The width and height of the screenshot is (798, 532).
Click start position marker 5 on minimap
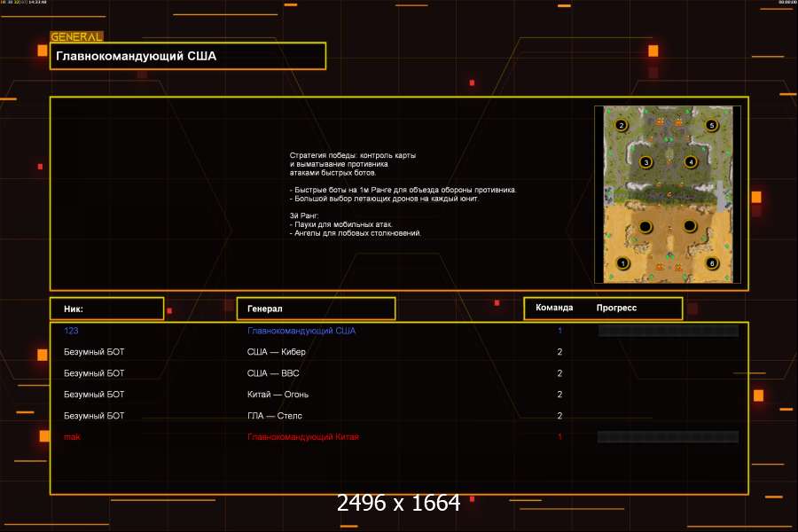click(x=711, y=125)
